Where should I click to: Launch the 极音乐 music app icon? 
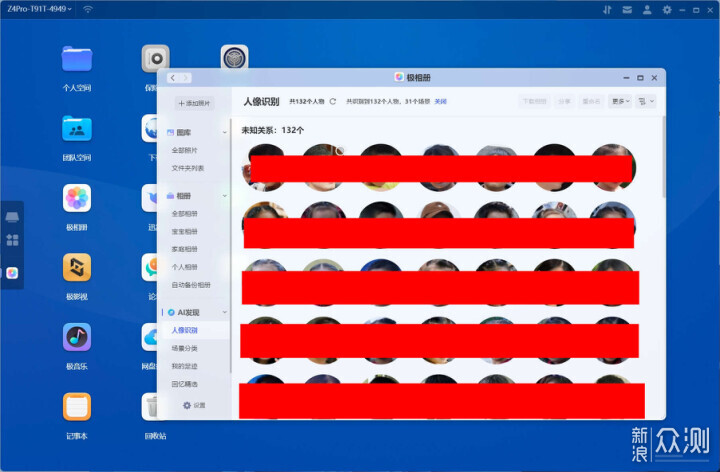pyautogui.click(x=77, y=337)
